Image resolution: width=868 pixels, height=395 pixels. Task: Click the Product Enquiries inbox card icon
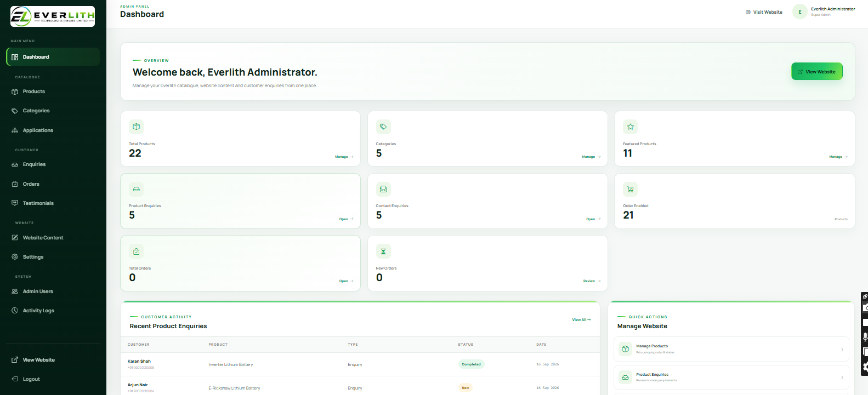click(x=137, y=189)
